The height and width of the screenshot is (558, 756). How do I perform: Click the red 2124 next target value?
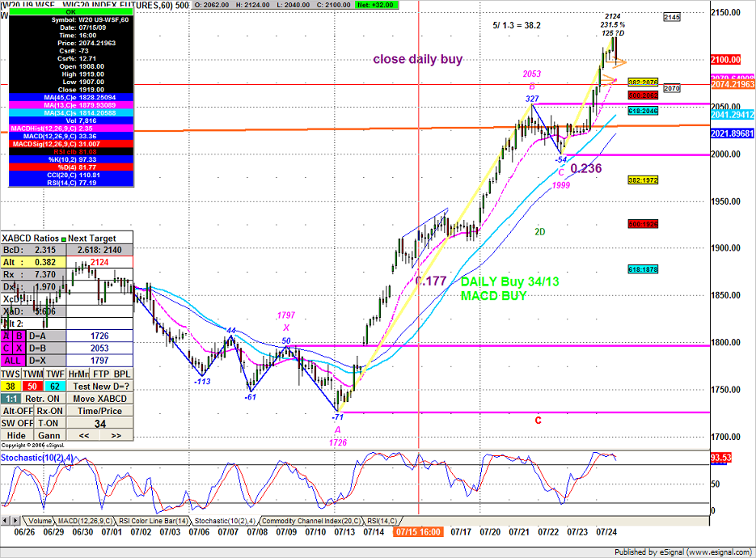[x=99, y=262]
